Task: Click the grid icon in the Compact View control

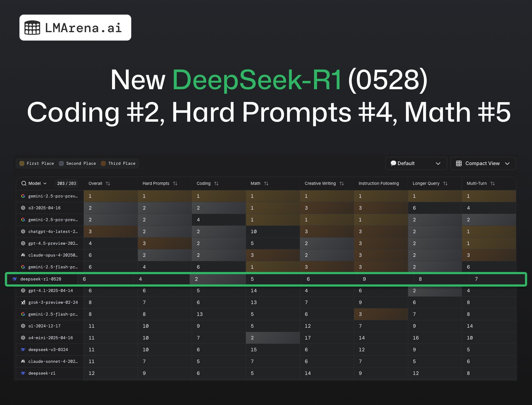Action: coord(459,163)
